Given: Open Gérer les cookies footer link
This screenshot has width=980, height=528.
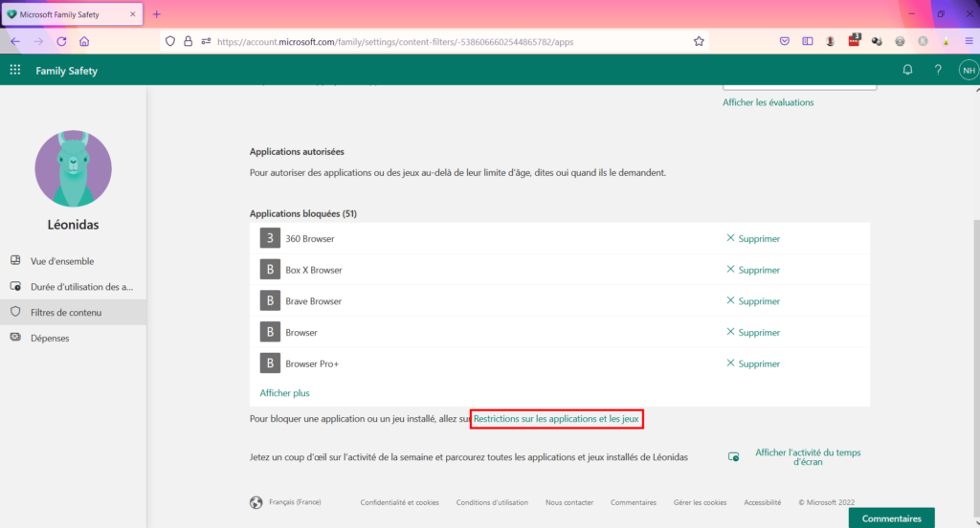Looking at the screenshot, I should click(x=700, y=502).
